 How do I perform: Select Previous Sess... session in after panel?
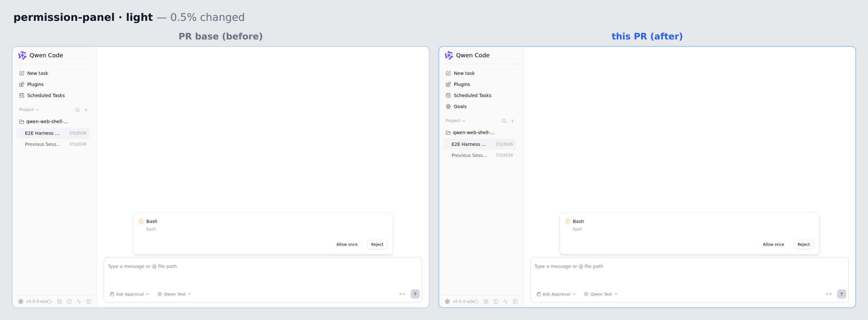(480, 155)
